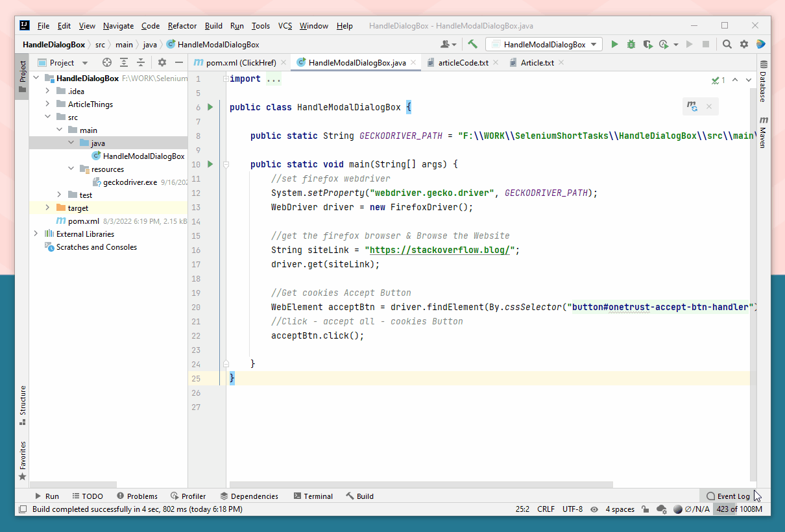Image resolution: width=785 pixels, height=532 pixels.
Task: Open the Project view dropdown
Action: [62, 62]
